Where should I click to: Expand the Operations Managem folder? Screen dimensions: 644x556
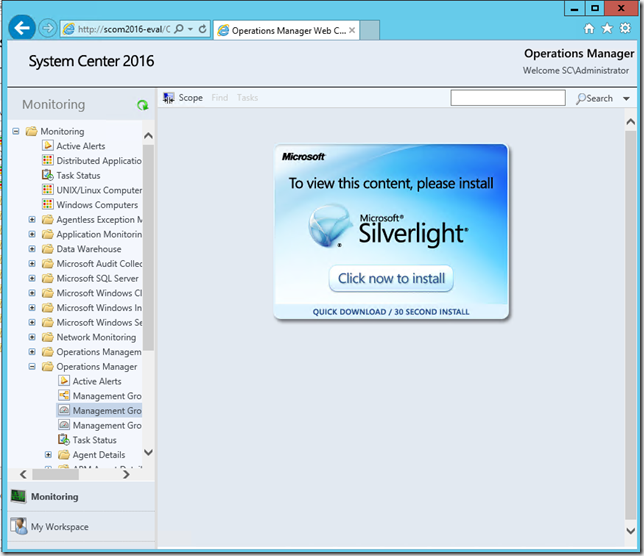pyautogui.click(x=32, y=352)
